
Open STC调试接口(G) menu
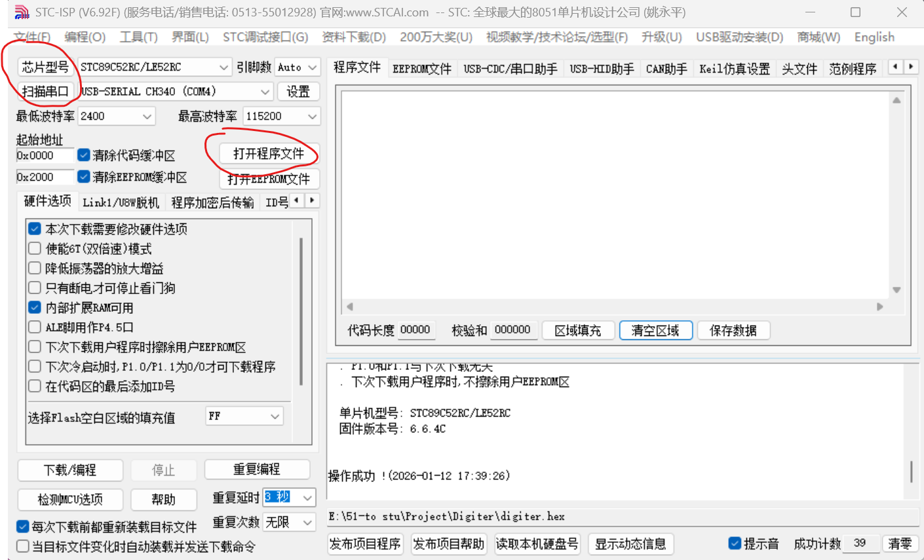(x=265, y=37)
